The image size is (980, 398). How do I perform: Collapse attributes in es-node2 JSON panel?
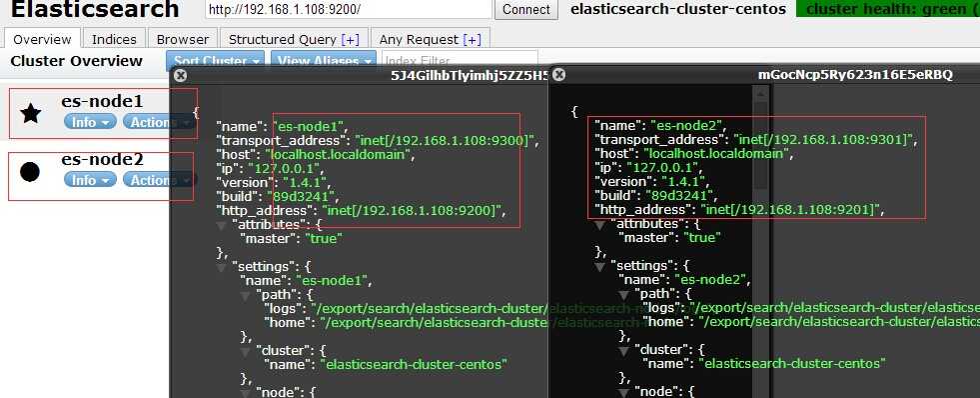tap(601, 224)
